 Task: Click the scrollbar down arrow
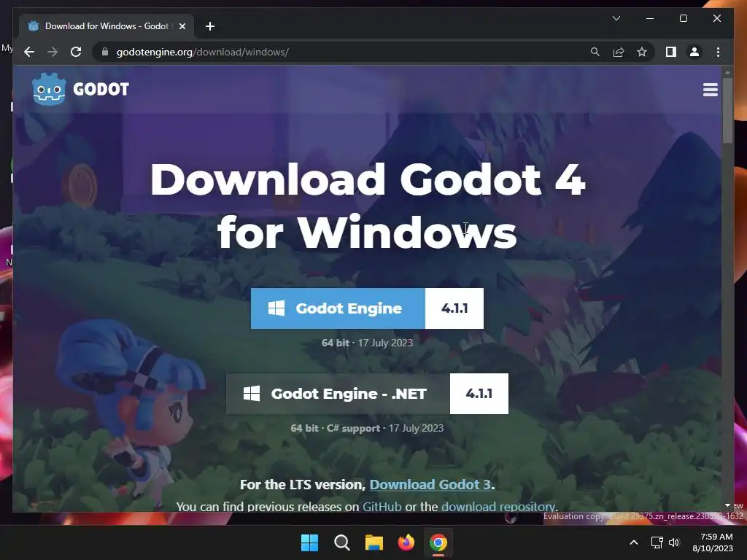727,505
